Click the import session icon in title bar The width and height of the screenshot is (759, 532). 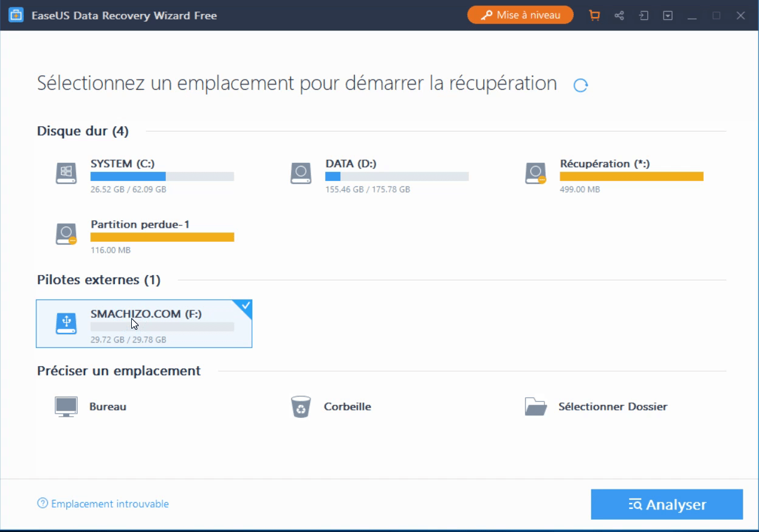click(644, 16)
